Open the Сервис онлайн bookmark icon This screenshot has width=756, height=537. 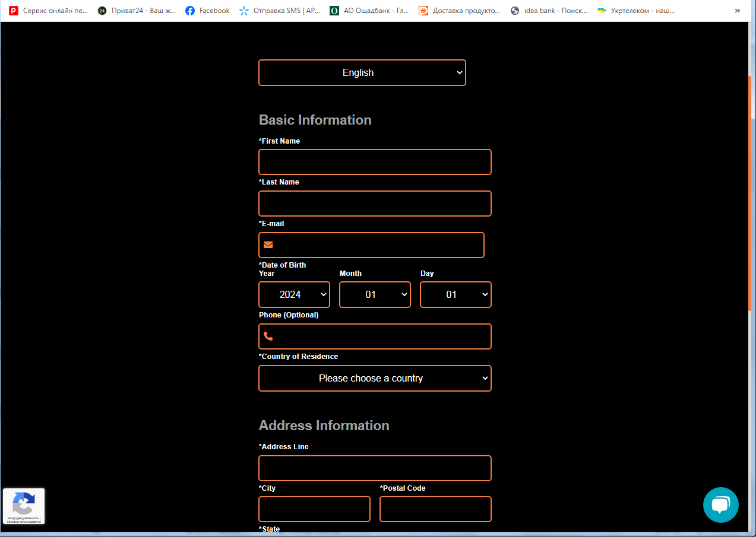(x=14, y=11)
